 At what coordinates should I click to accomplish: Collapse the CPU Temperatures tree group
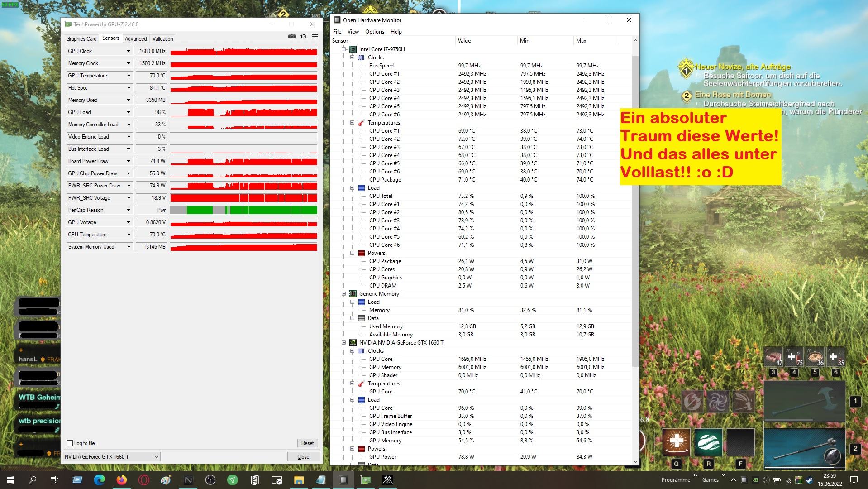353,123
